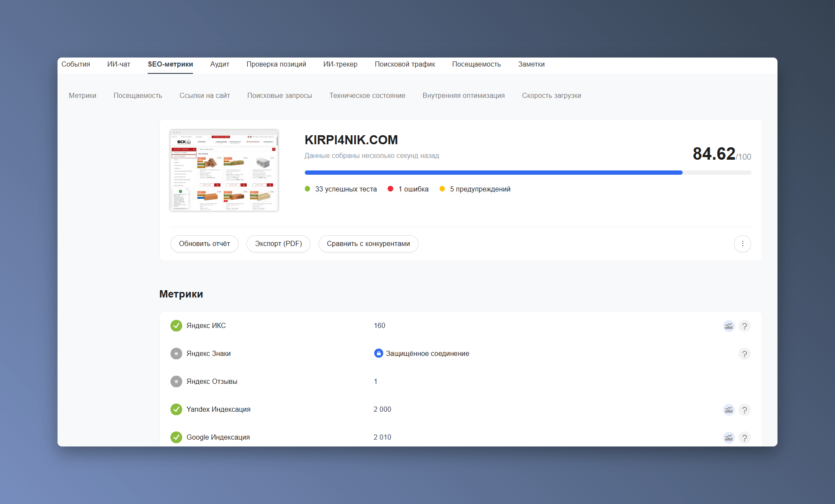
Task: Click the gray status icon for Яндекс Знаки
Action: pyautogui.click(x=176, y=354)
